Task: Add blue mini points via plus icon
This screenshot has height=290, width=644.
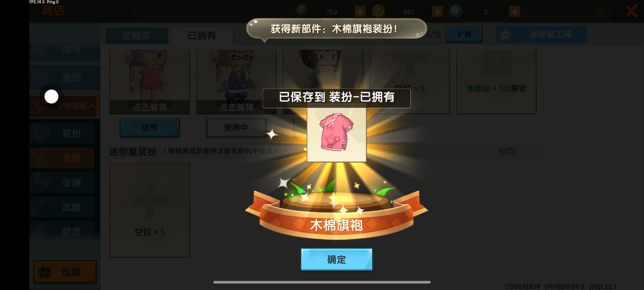Action: 515,12
